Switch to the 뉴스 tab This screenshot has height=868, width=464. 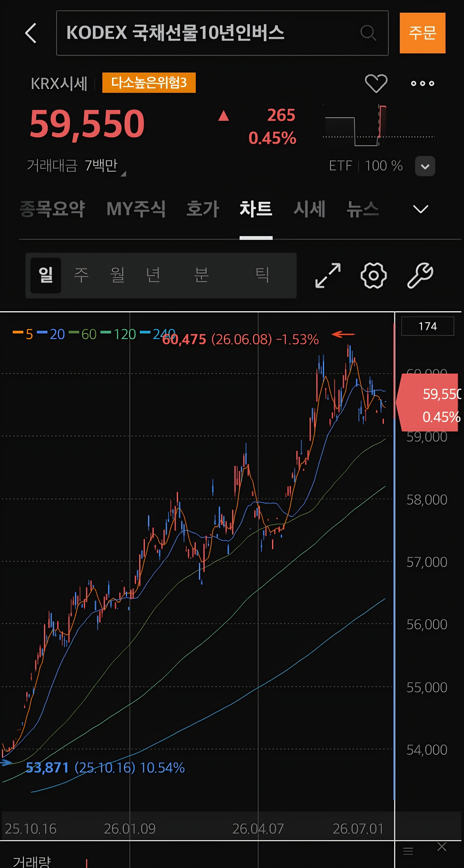click(x=363, y=209)
